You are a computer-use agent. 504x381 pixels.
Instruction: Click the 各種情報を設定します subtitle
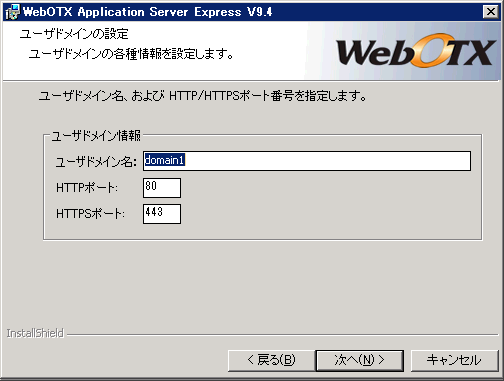(x=131, y=54)
